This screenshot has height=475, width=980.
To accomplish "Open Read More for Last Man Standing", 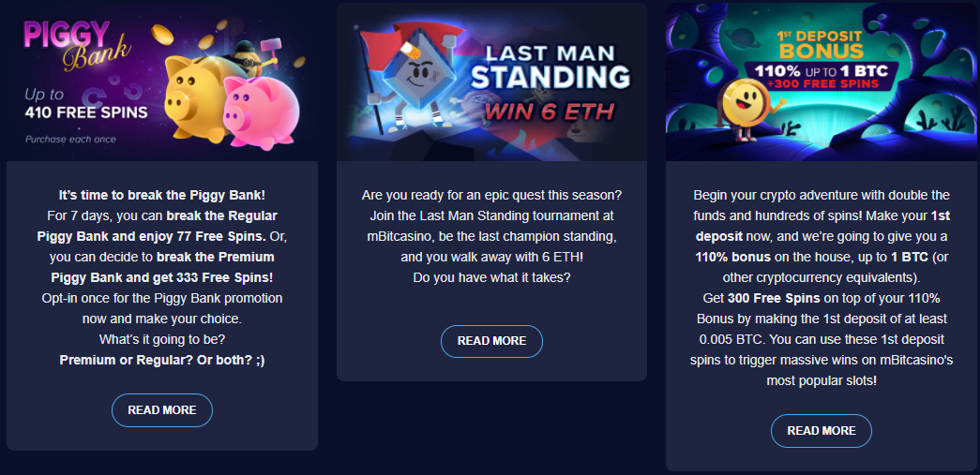I will click(491, 341).
